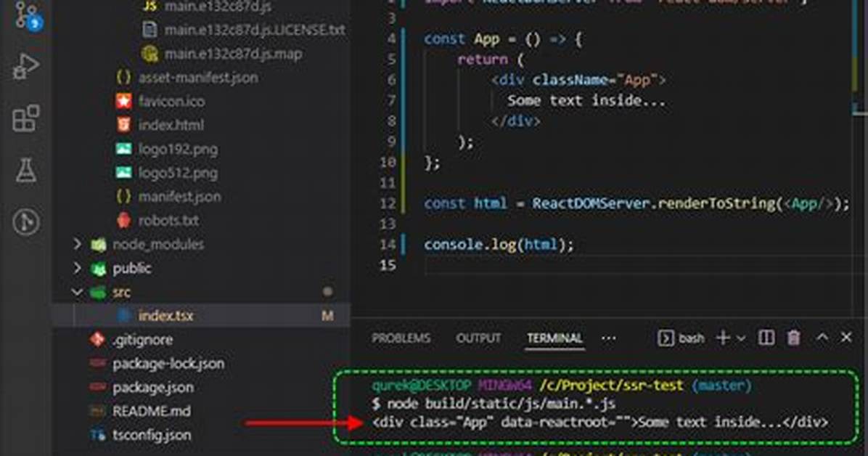Click the 'Some text inside...' line in editor
This screenshot has width=868, height=456.
(586, 101)
